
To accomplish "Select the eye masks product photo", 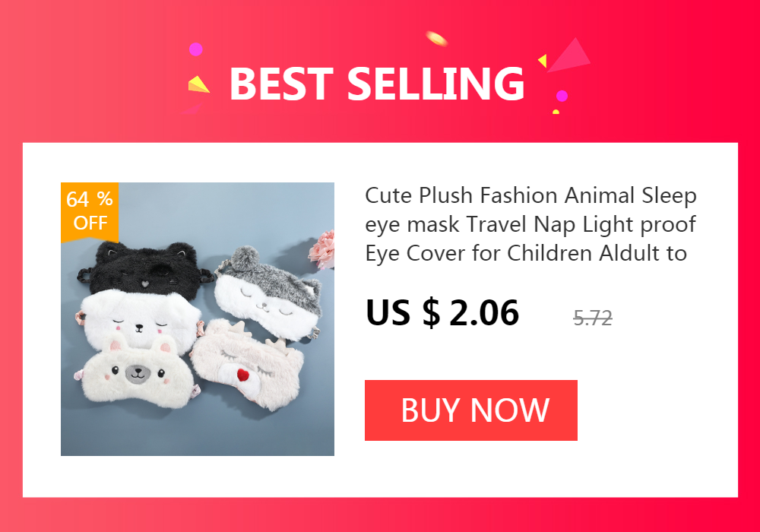I will (x=198, y=318).
